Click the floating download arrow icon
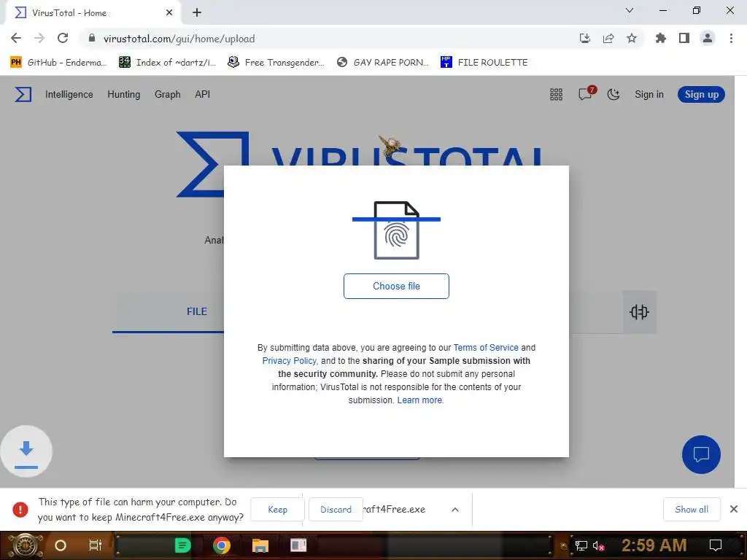The height and width of the screenshot is (560, 747). tap(26, 451)
